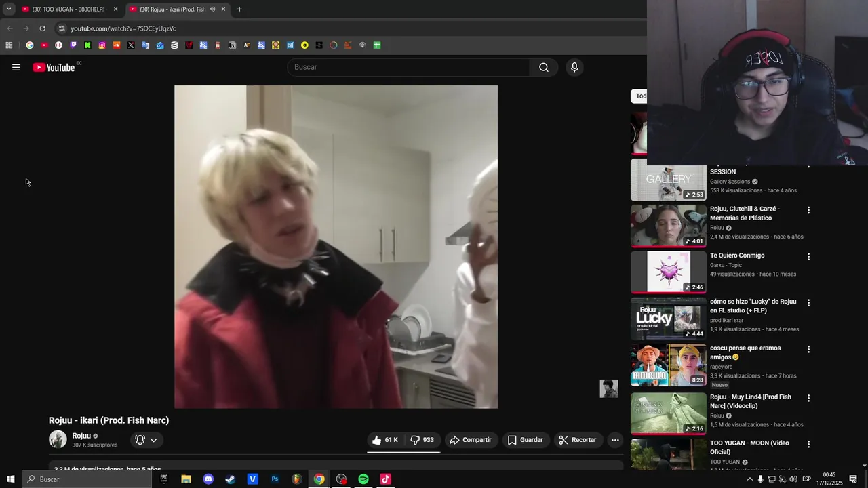Click the address bar URL
868x488 pixels.
click(123, 28)
